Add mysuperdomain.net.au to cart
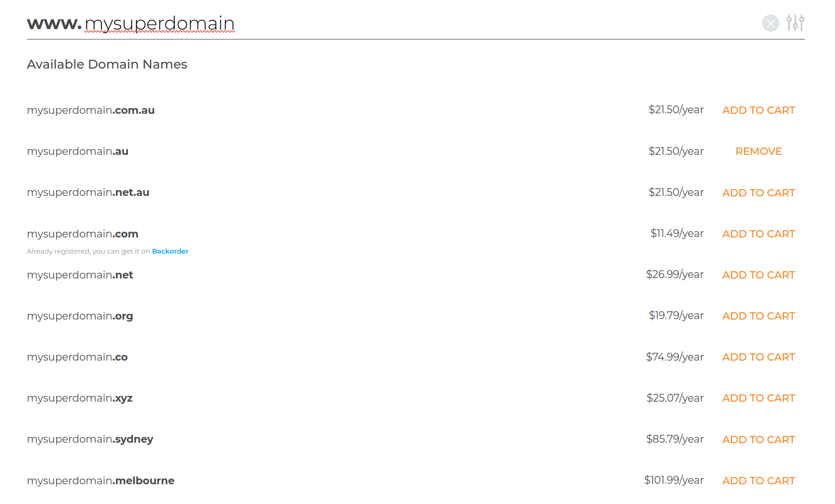This screenshot has width=835, height=504. [x=758, y=193]
